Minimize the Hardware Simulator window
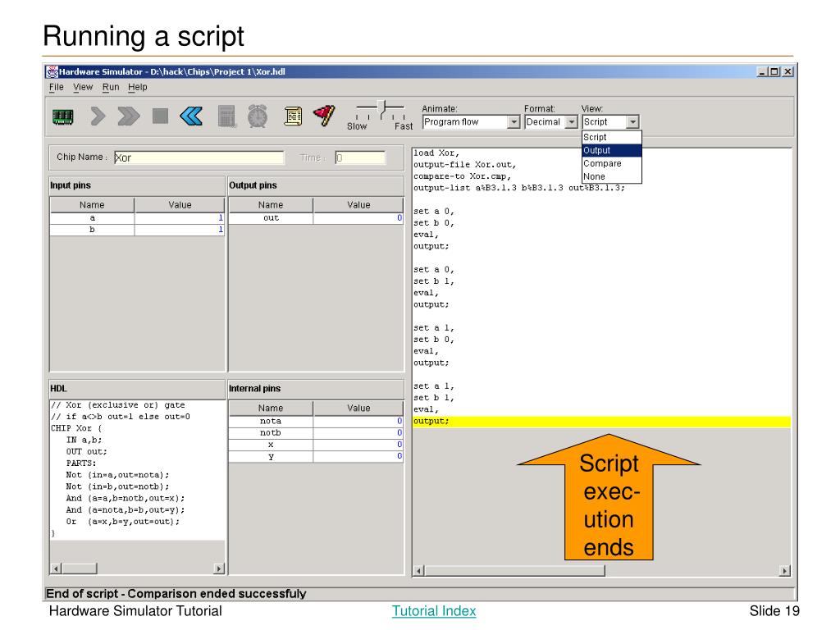 [x=762, y=72]
